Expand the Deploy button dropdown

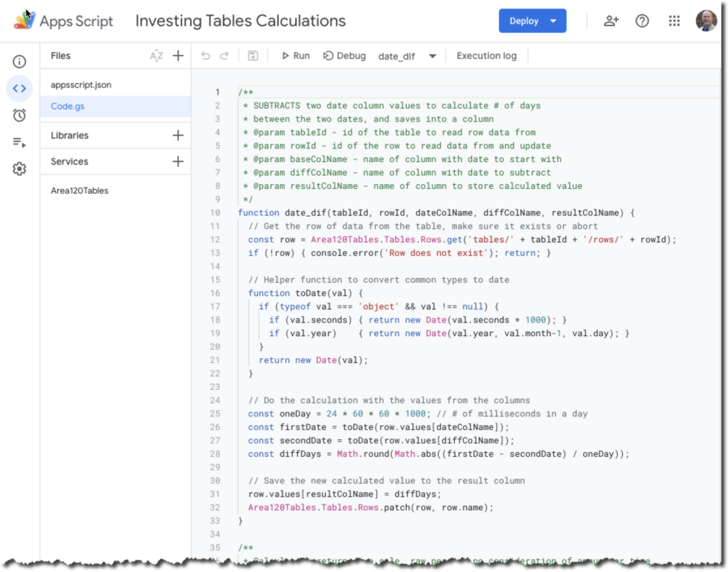[553, 21]
